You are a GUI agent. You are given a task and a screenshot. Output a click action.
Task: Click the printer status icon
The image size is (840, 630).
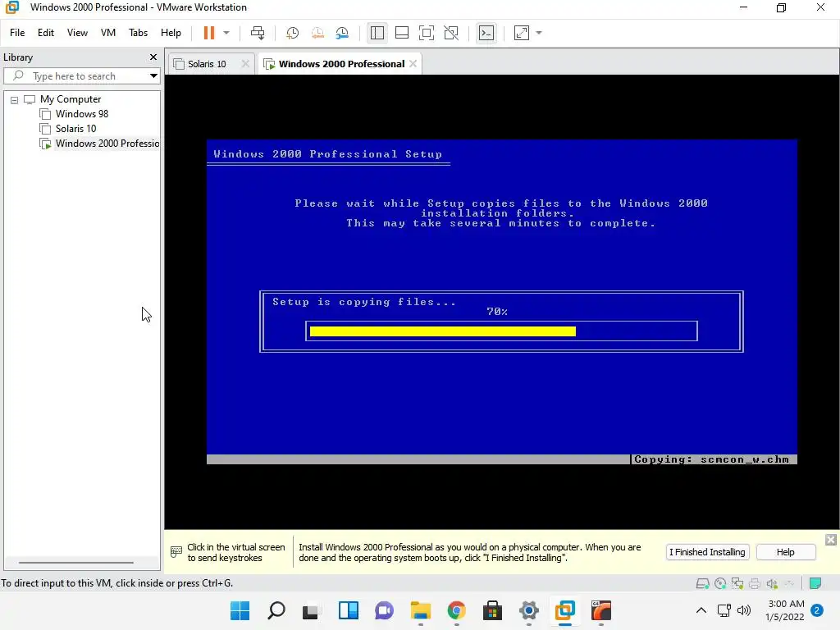[x=755, y=583]
